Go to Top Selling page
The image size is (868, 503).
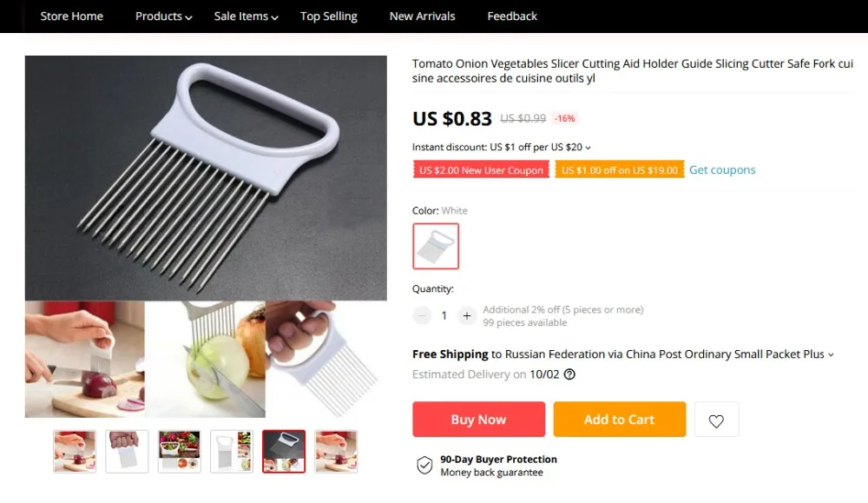tap(329, 17)
